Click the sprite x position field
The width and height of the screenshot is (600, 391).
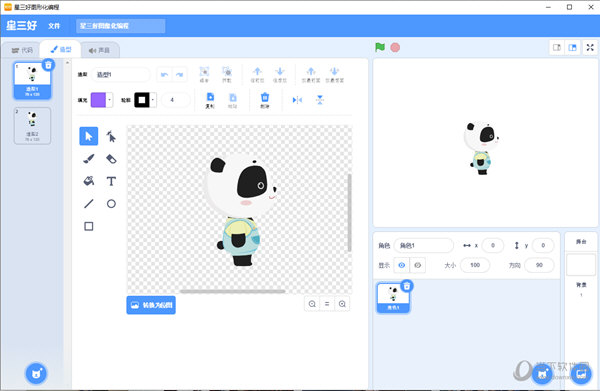coord(492,245)
